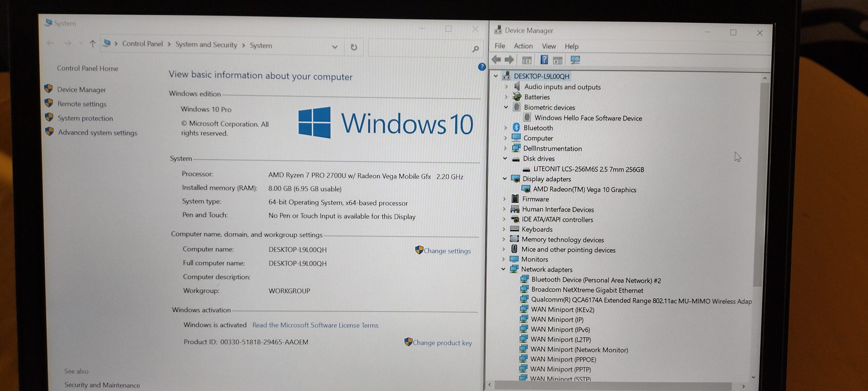Screen dimensions: 868x391
Task: Click the blue Help icon in Device Manager toolbar
Action: [x=544, y=60]
